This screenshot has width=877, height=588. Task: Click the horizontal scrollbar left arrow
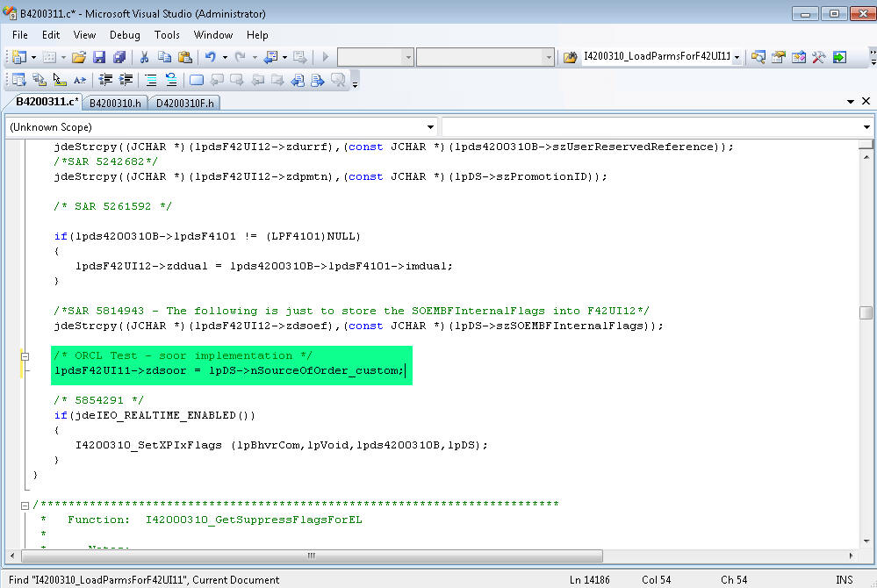pyautogui.click(x=13, y=556)
